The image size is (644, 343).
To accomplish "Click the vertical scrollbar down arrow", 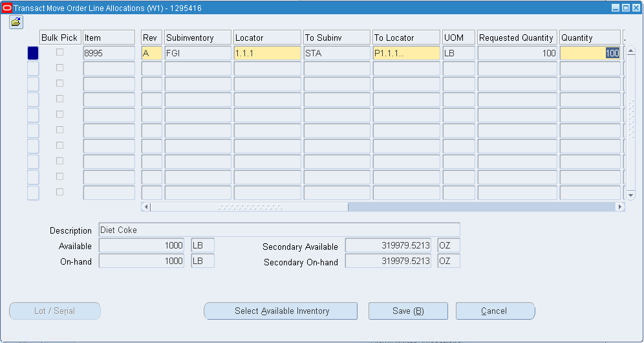I will coord(630,195).
